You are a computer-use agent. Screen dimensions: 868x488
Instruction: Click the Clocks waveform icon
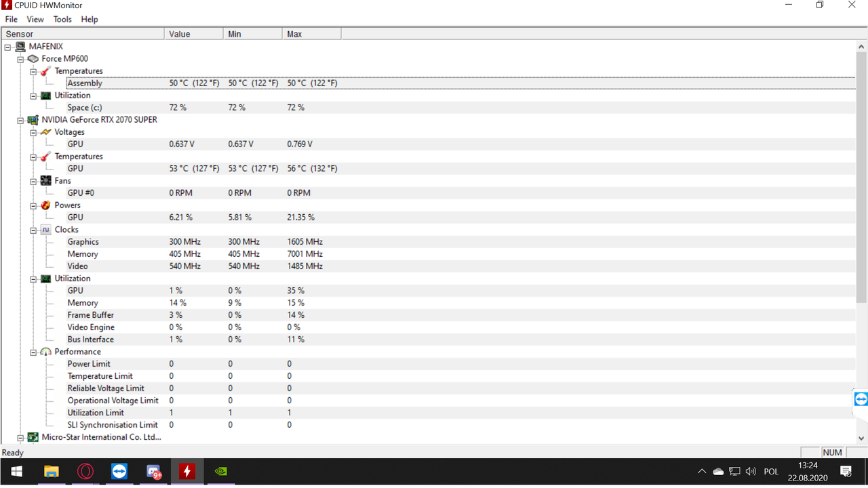click(x=45, y=230)
